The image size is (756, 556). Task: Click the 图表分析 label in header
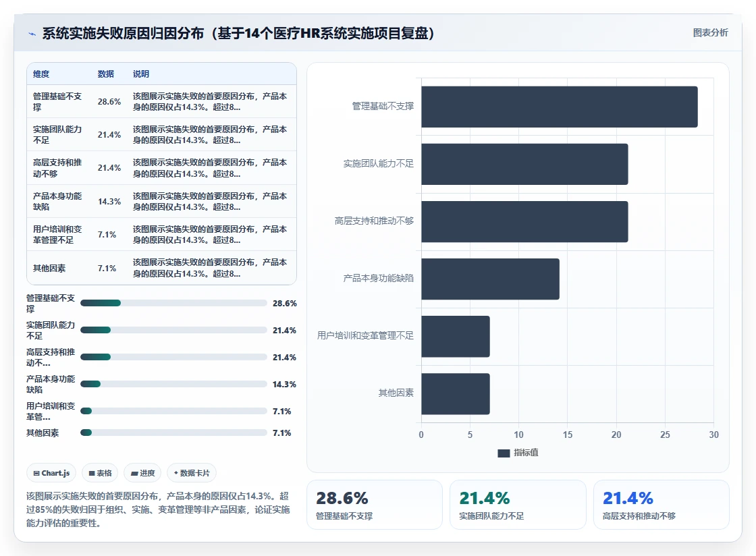[710, 33]
